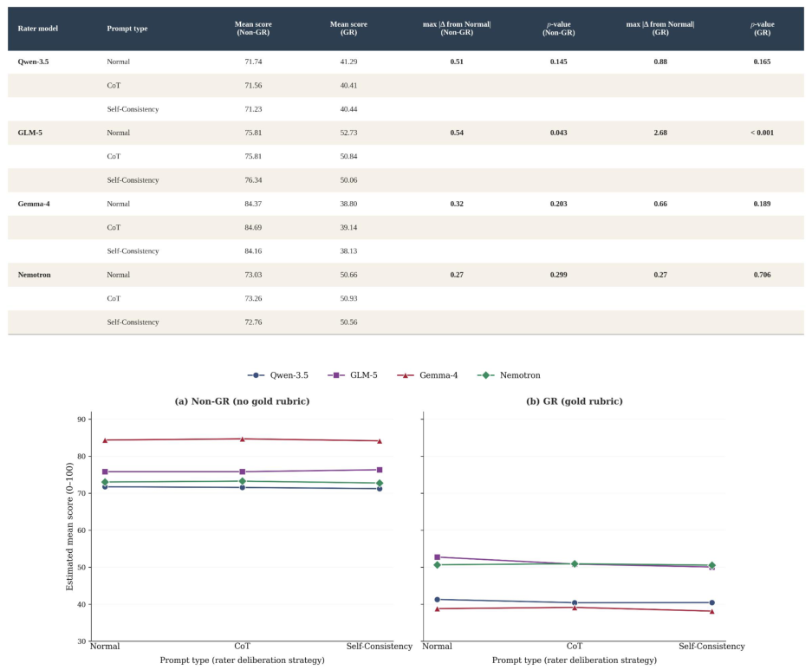Click the cell value 38.13

[348, 251]
